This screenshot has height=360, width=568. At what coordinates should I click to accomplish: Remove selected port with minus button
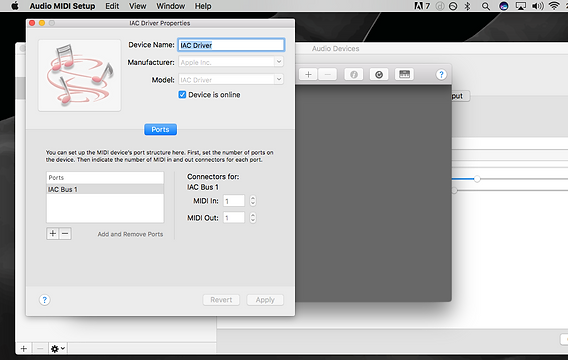[65, 233]
